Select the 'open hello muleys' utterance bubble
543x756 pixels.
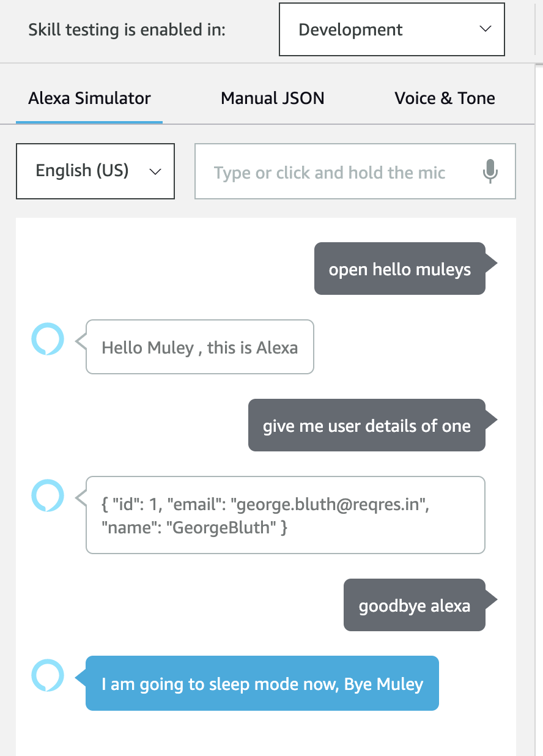[400, 269]
